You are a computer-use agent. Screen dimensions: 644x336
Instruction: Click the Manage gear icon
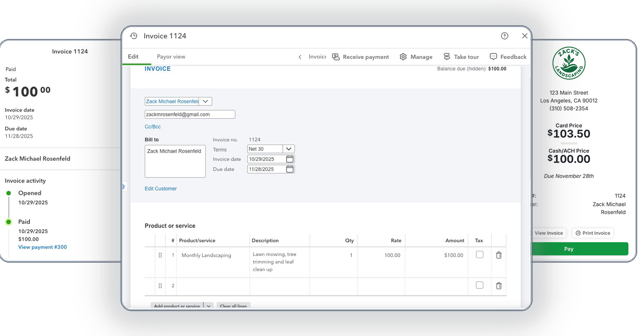coord(403,57)
